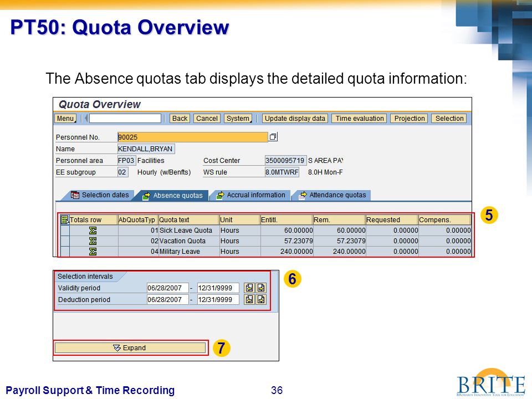
Task: Click the Rem. column header
Action: point(339,220)
